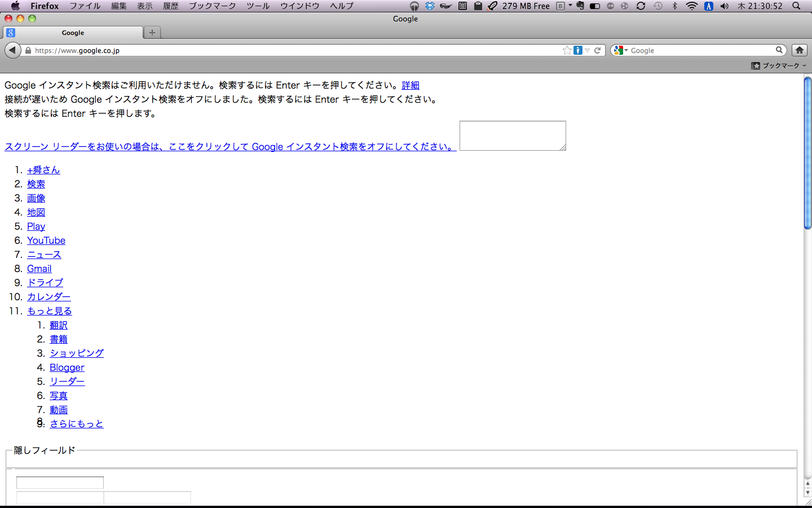Click the sync arrows icon in the menu bar

click(x=641, y=6)
